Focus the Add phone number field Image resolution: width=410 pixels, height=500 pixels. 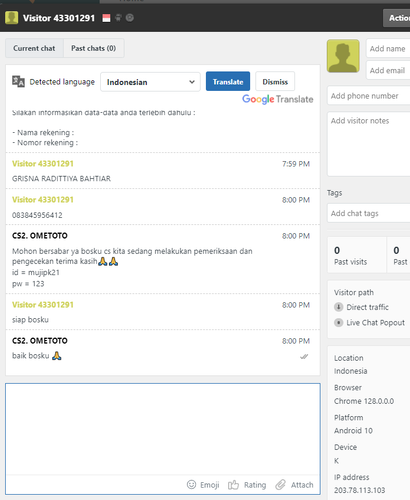pyautogui.click(x=369, y=96)
